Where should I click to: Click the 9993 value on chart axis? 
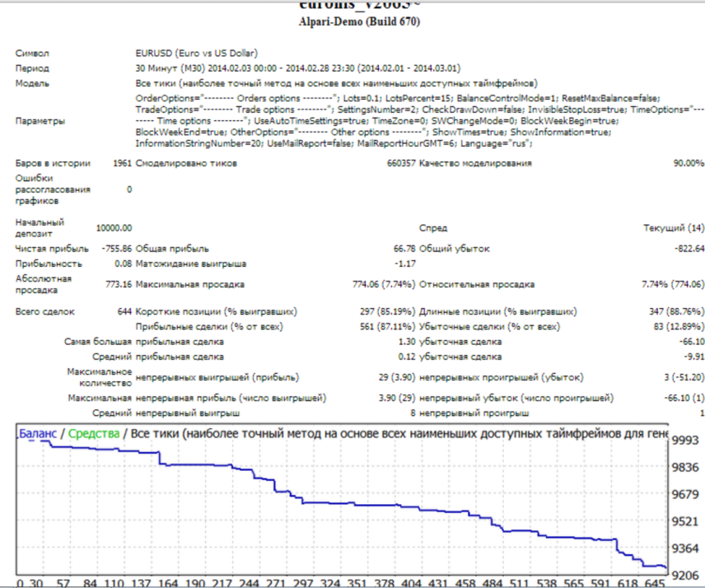[686, 441]
